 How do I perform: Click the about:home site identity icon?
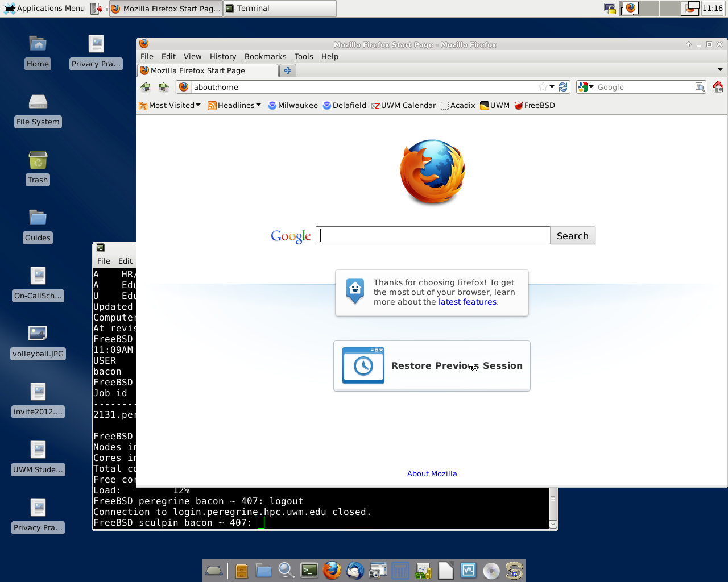click(x=184, y=87)
